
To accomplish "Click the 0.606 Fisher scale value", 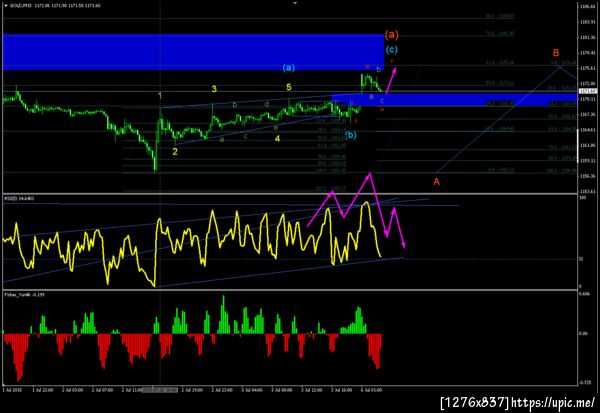I will 584,294.
